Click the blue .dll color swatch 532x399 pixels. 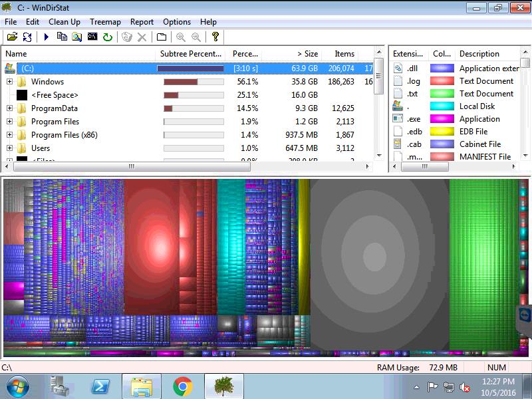[442, 68]
